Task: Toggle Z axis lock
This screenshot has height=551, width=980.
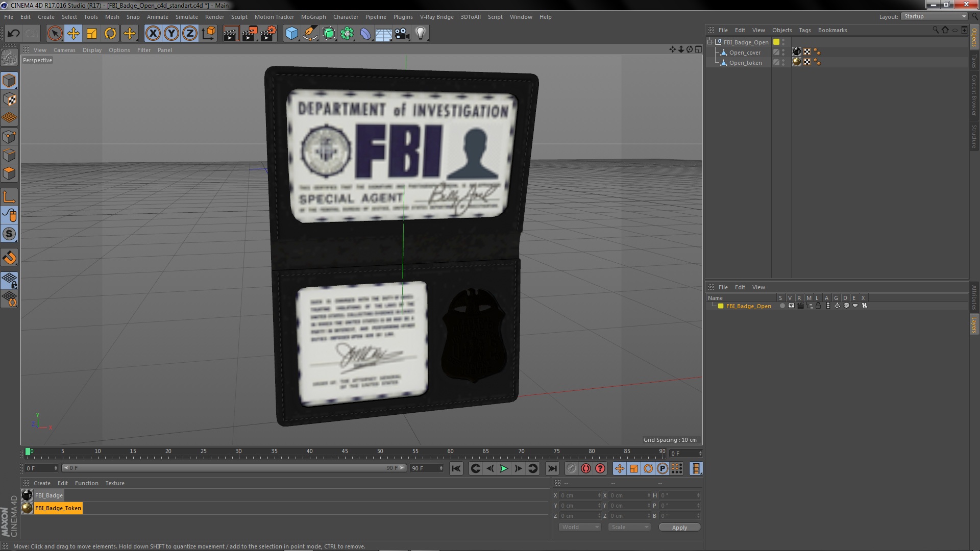Action: [190, 34]
